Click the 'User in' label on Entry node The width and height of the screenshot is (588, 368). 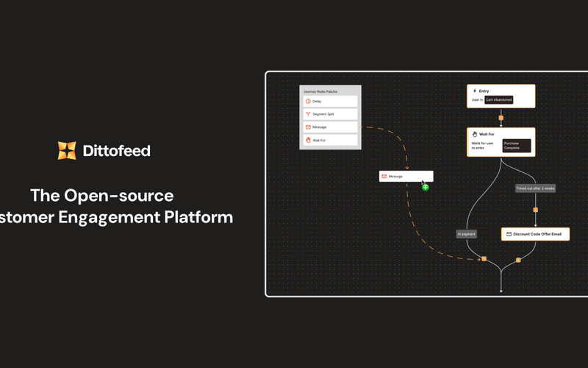coord(477,100)
